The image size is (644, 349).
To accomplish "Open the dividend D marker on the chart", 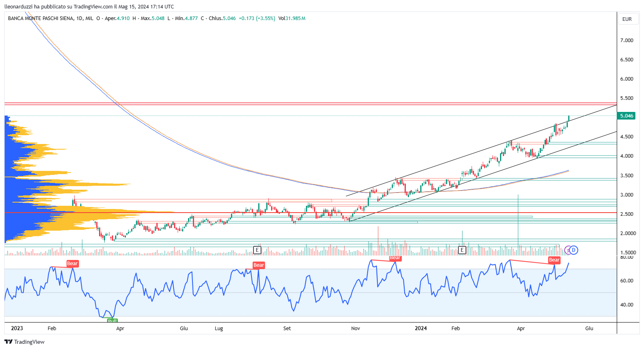I will [574, 250].
